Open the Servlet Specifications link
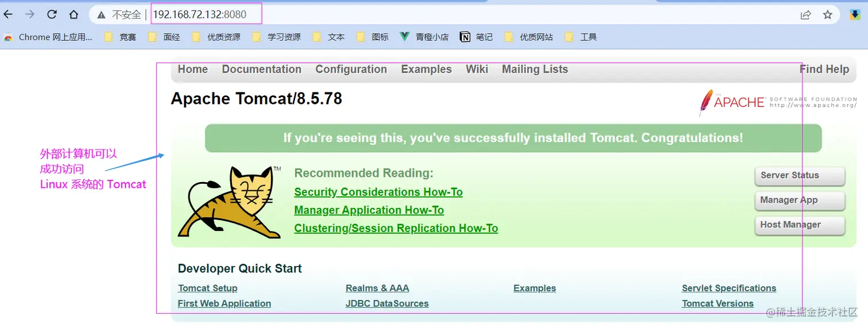 tap(729, 288)
